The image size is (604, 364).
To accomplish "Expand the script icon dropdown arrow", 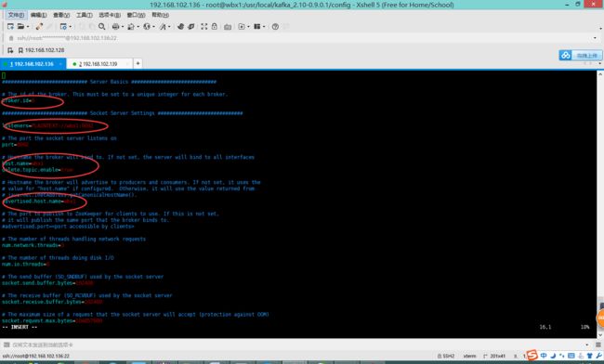I will tap(248, 27).
